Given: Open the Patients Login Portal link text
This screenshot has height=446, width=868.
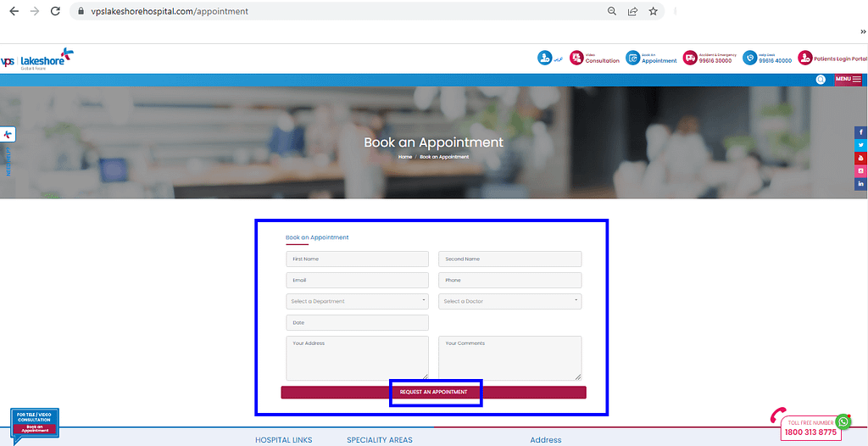Looking at the screenshot, I should pos(840,59).
